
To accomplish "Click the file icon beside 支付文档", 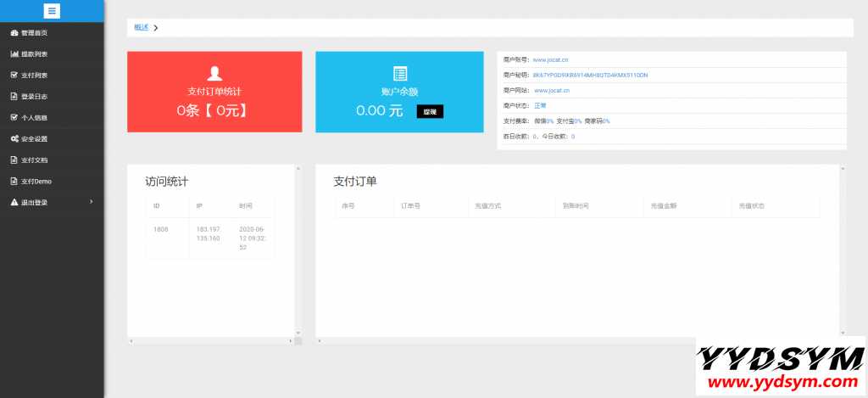I will pos(14,160).
